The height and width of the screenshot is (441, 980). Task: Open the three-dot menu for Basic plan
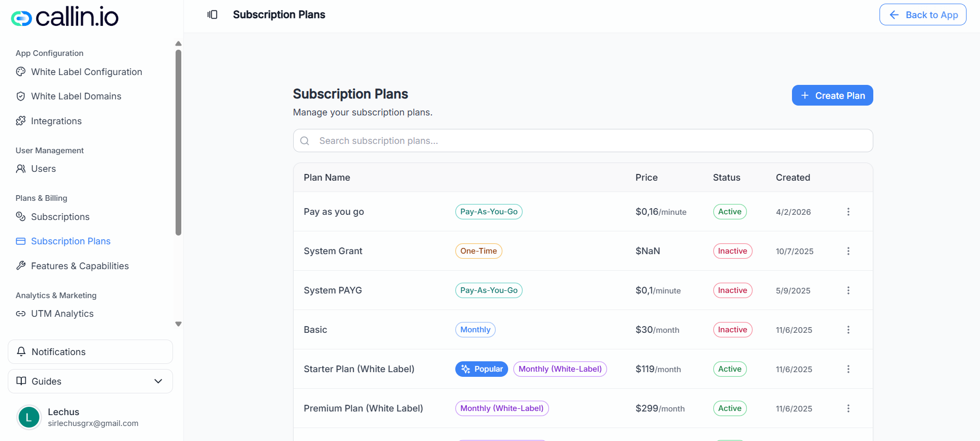(848, 330)
